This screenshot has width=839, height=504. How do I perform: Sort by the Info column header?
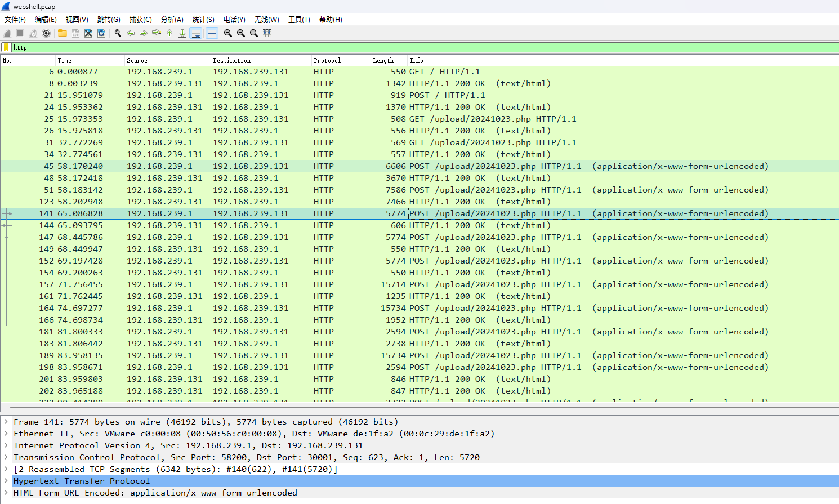click(623, 60)
